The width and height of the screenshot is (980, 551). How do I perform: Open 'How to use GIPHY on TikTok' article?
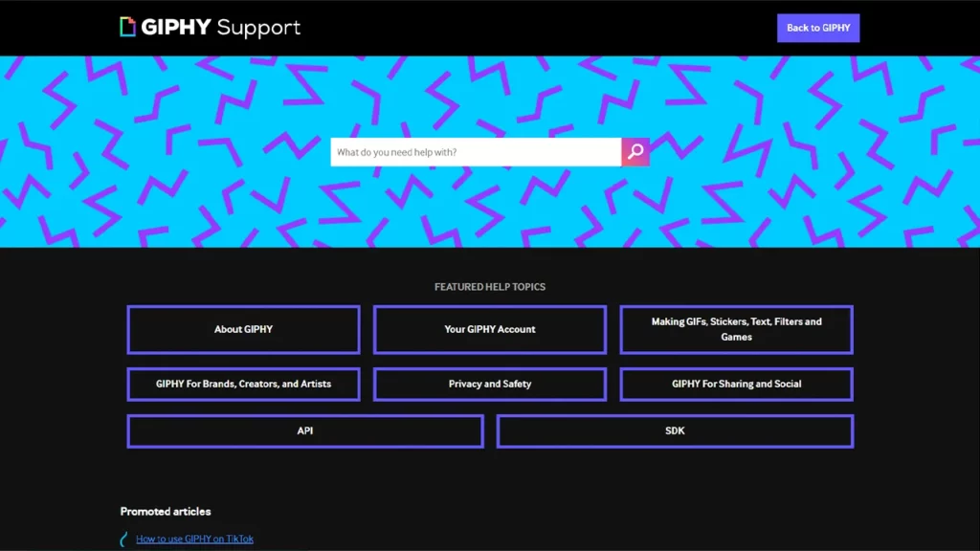click(194, 539)
